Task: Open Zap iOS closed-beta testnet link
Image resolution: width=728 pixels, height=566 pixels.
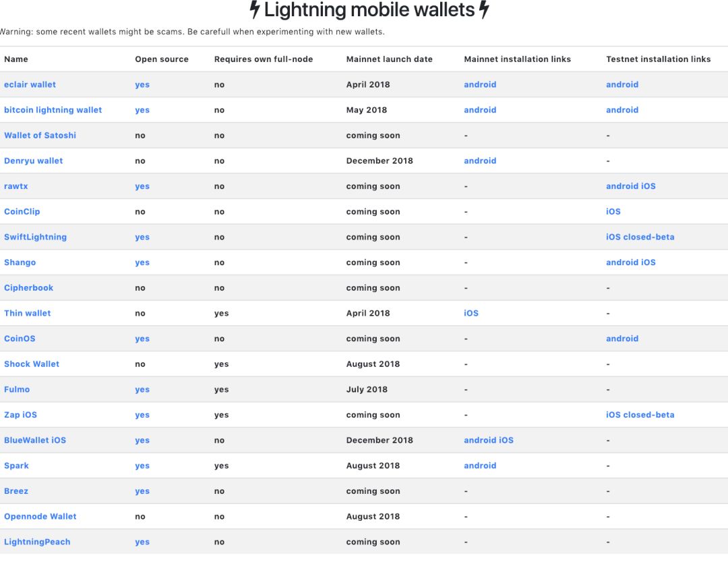Action: point(640,415)
